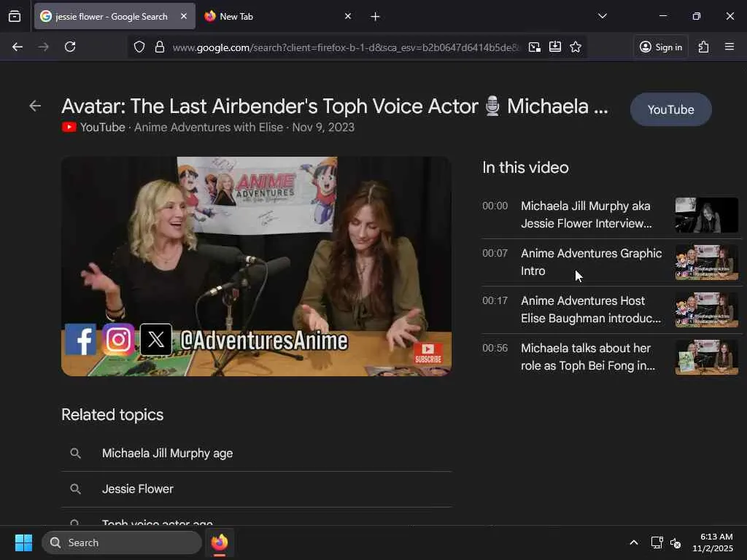Click the install/download icon in the address bar
Screen dimensions: 747x560
coord(555,47)
